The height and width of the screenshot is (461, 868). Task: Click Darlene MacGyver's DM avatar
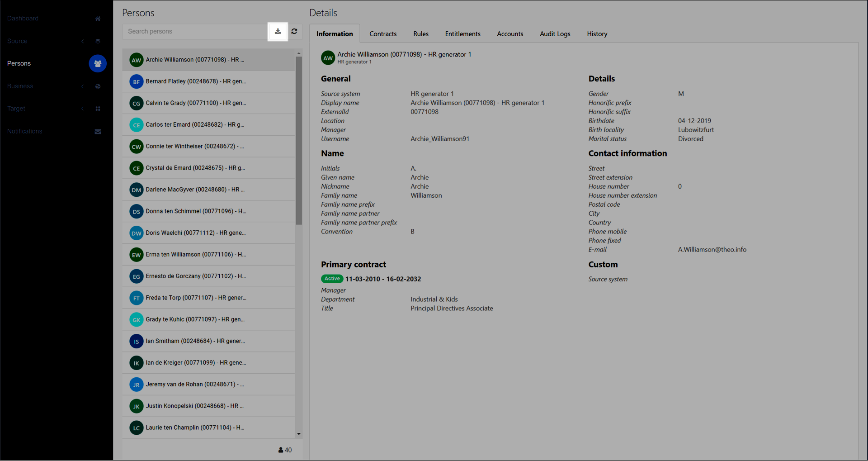pos(136,190)
